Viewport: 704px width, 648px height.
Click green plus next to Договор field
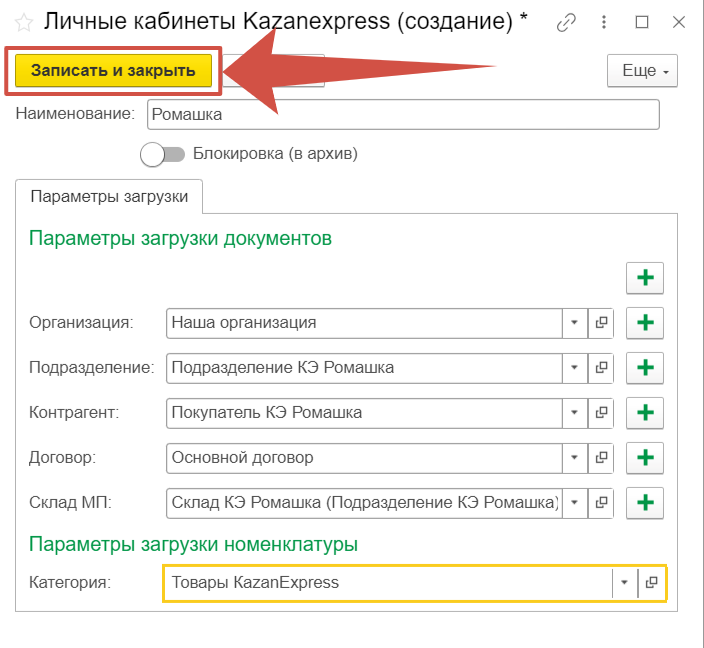click(645, 458)
